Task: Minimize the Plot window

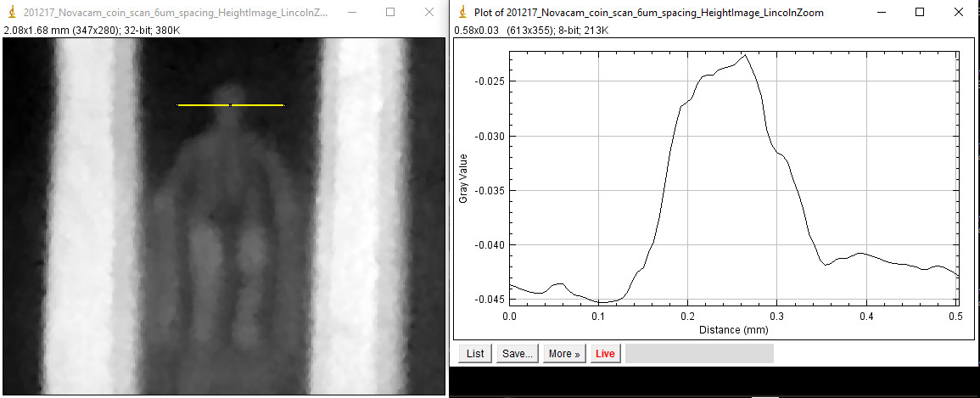Action: [880, 12]
